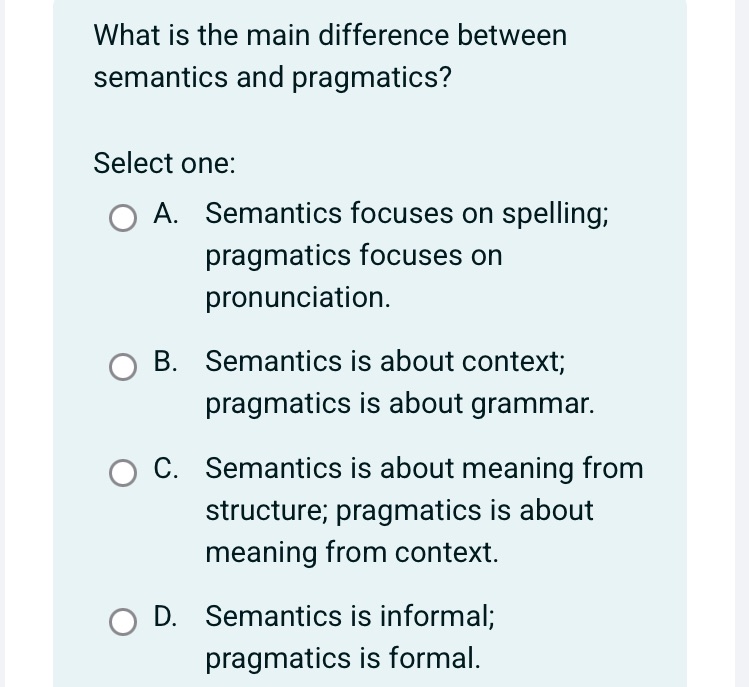Select the radio button for option A
This screenshot has height=687, width=749.
pos(124,218)
